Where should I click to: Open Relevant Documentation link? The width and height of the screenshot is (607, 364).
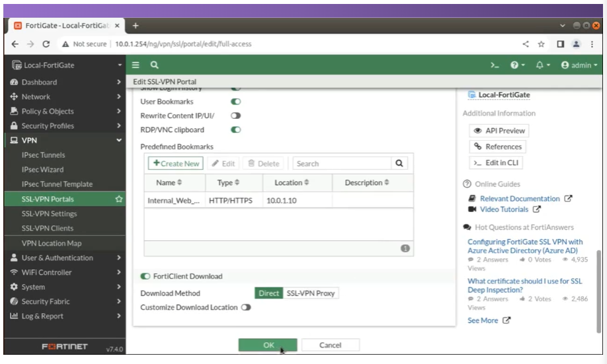click(x=520, y=198)
